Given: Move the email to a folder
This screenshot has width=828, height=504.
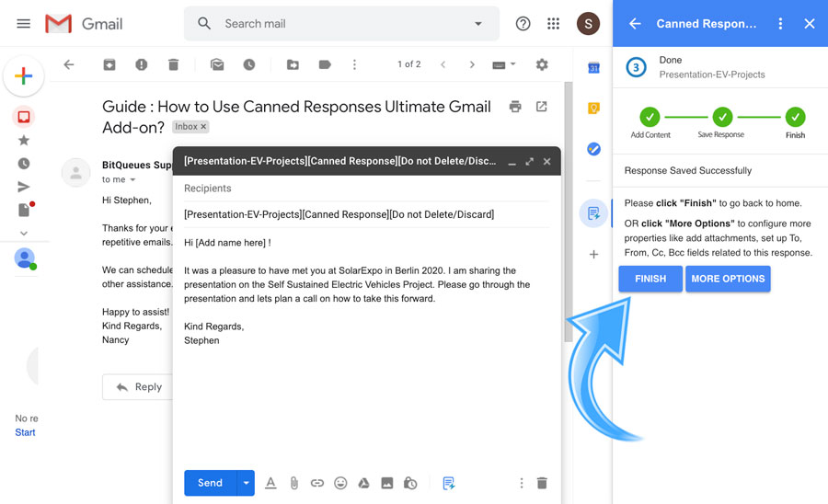Looking at the screenshot, I should (293, 64).
